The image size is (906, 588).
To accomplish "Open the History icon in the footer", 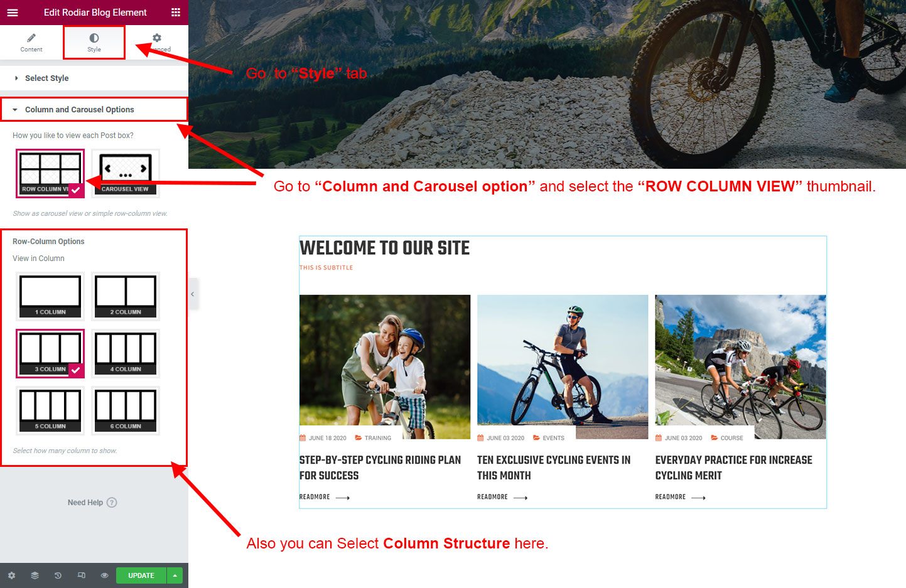I will 58,575.
